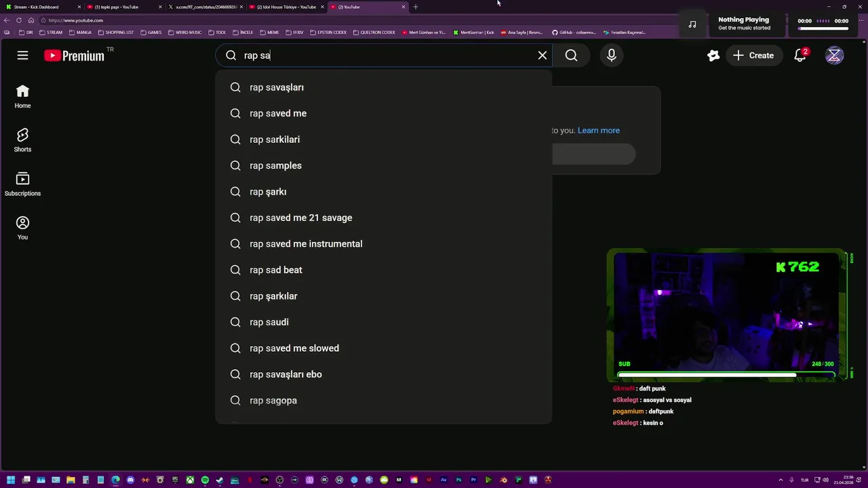Open the 'MertGunhan | Kick' bookmark

coord(474,33)
